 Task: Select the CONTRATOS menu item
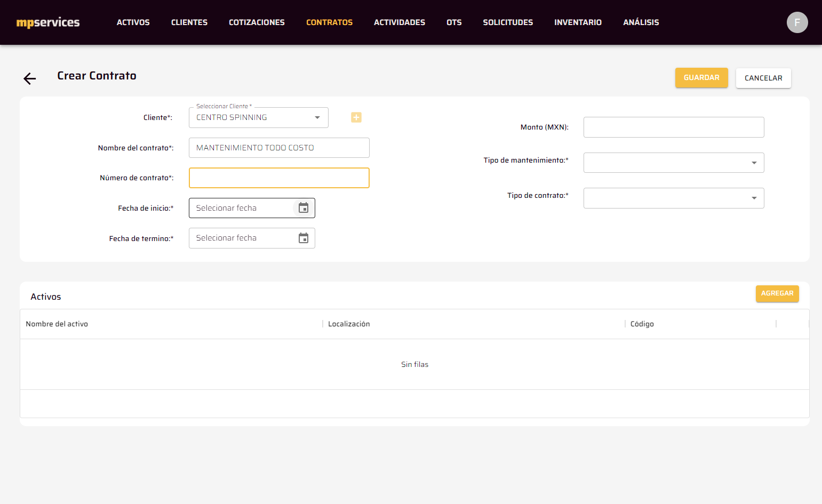tap(329, 22)
